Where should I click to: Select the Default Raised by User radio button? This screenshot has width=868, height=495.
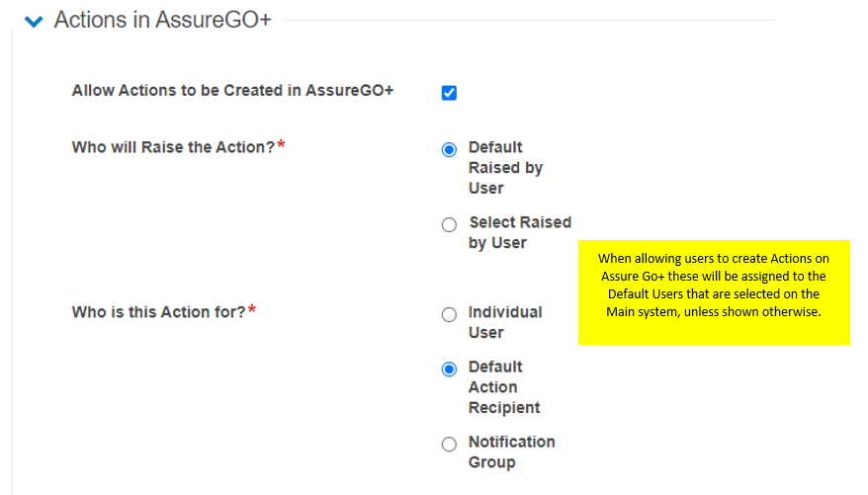point(449,150)
